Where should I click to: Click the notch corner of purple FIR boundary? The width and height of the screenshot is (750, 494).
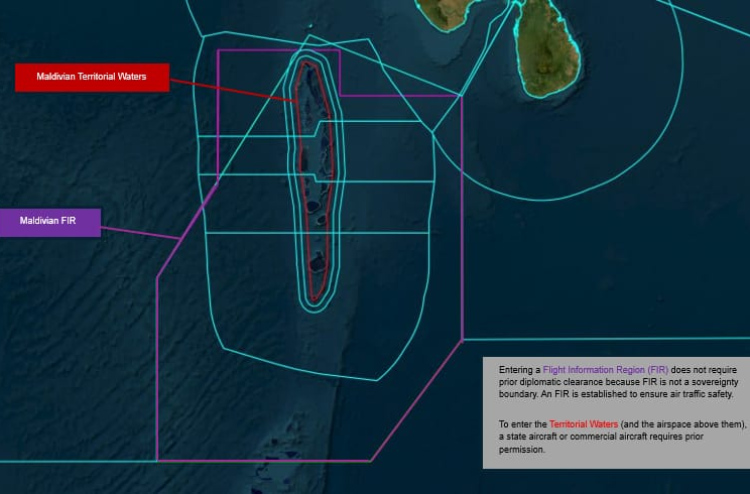tap(340, 95)
